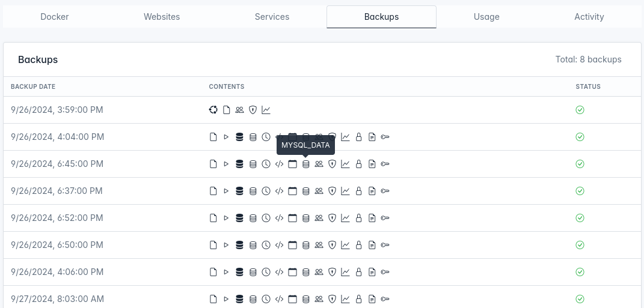
Task: Click the BACKUP DATE column header
Action: coord(33,86)
